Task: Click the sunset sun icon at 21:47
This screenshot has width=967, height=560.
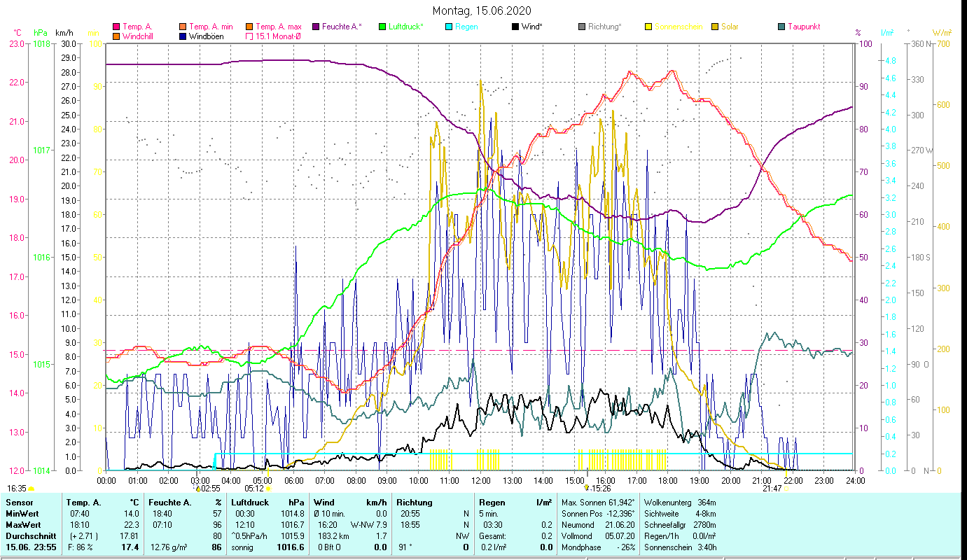Action: (x=785, y=489)
